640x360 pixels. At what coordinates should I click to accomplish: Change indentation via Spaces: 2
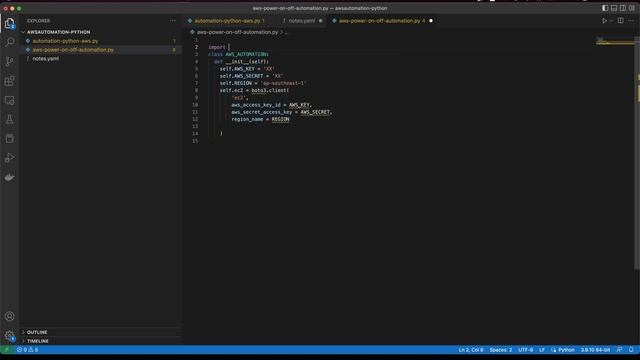[500, 350]
